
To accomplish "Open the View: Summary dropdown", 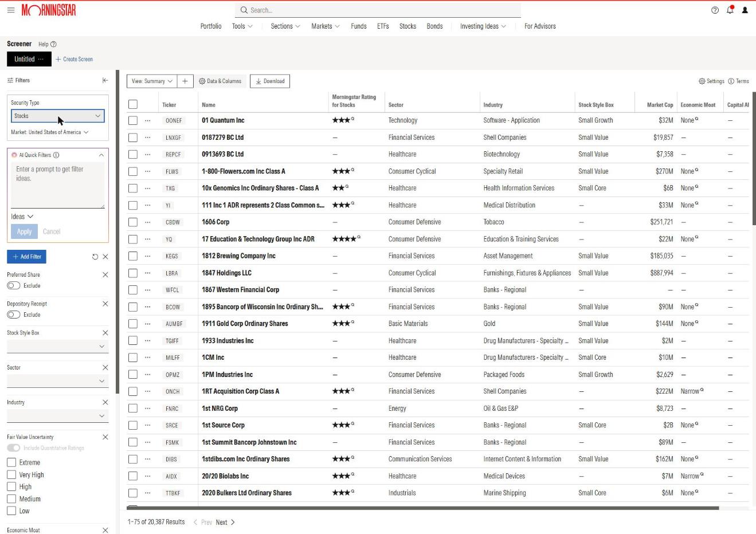I will pyautogui.click(x=152, y=81).
